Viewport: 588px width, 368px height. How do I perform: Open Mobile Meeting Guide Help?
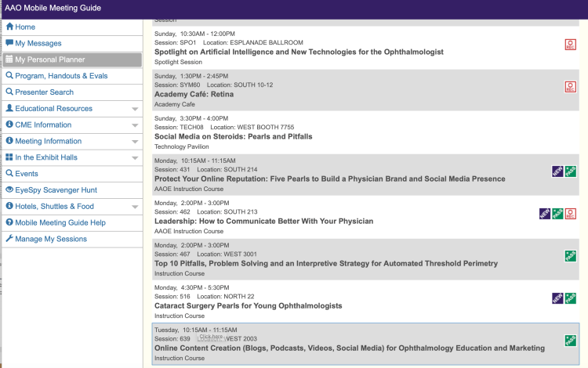pos(72,222)
